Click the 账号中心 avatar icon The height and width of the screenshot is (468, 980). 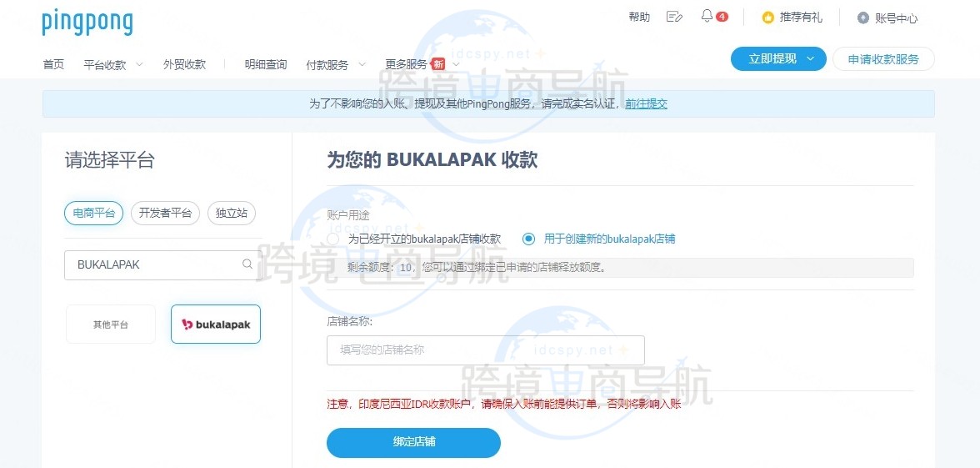click(863, 18)
